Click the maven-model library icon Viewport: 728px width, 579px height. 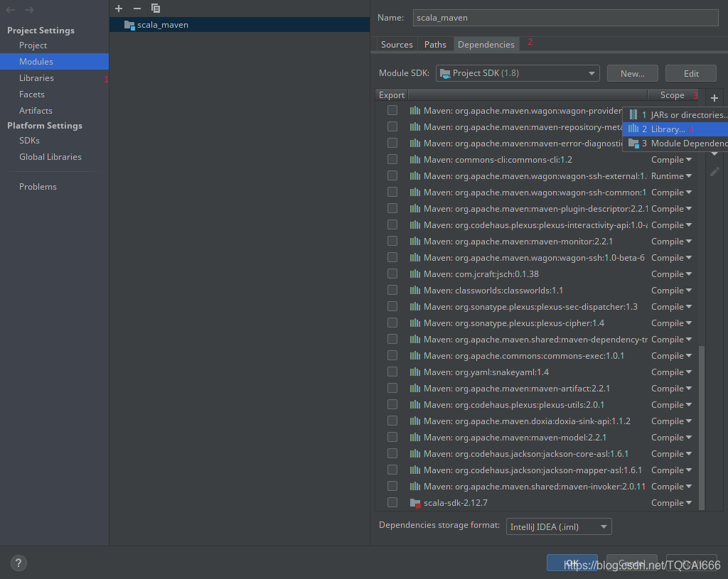[415, 438]
